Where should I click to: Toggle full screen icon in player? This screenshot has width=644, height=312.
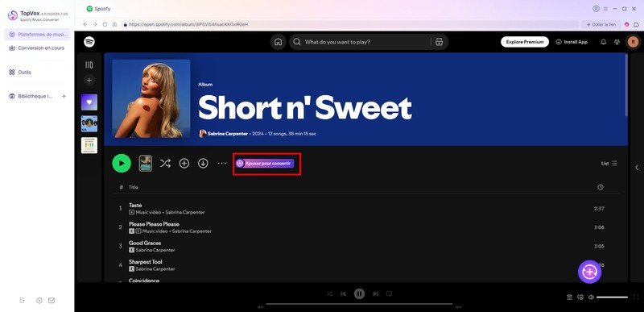pyautogui.click(x=636, y=297)
